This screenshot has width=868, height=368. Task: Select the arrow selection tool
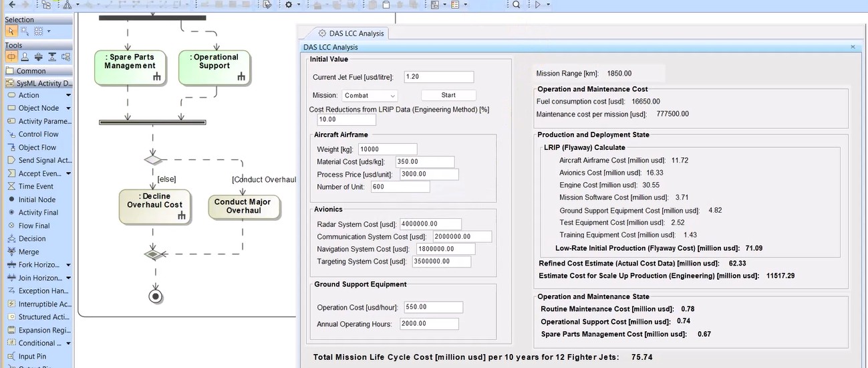coord(11,31)
